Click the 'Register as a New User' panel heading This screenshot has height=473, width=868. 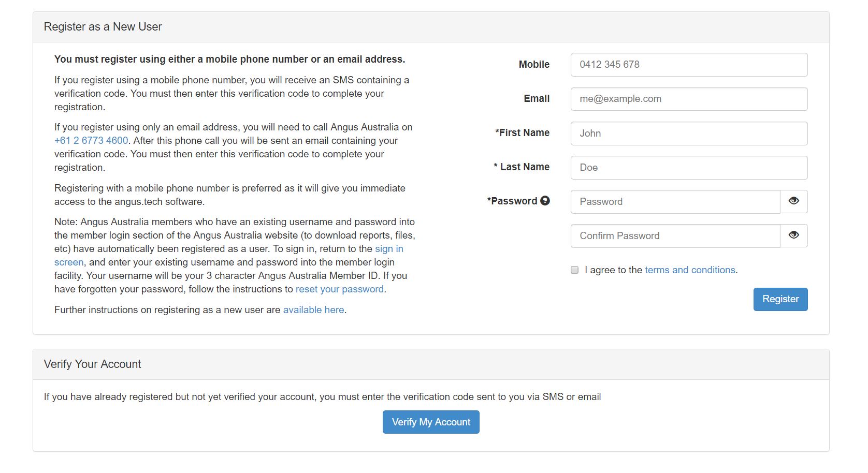103,27
